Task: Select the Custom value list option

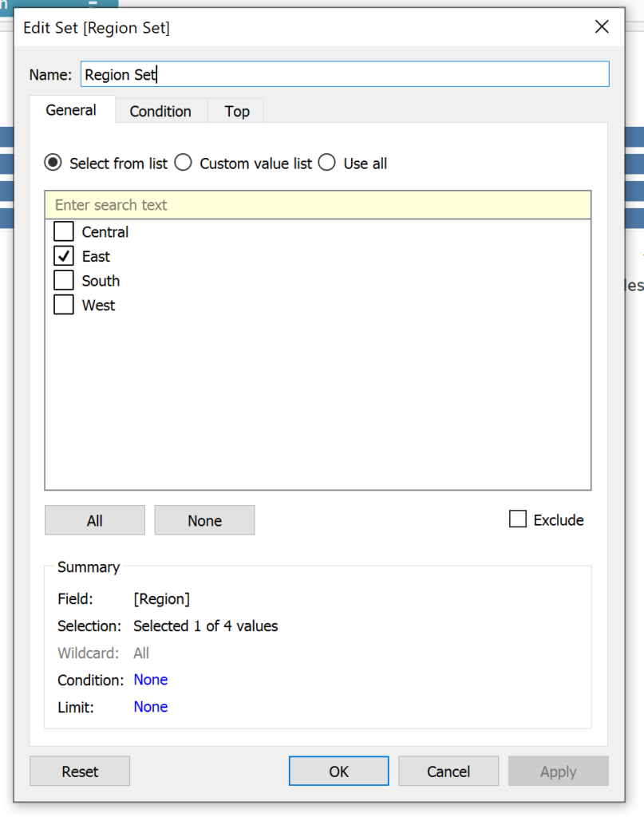Action: click(x=184, y=163)
